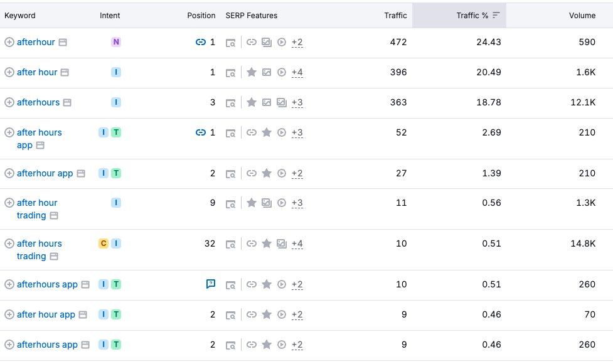
Task: Click the plus icon beside the afterhour keyword
Action: click(x=9, y=42)
